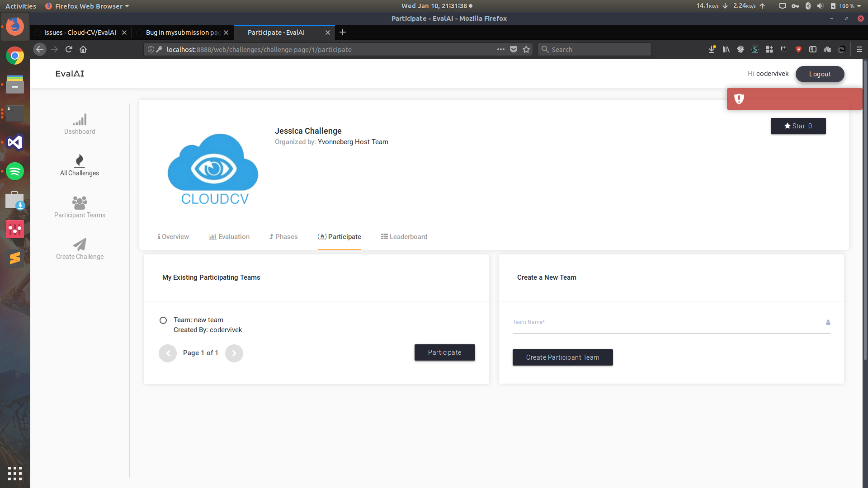The image size is (868, 488).
Task: Switch to 'Bug in mysubmission' browser tab
Action: click(183, 33)
